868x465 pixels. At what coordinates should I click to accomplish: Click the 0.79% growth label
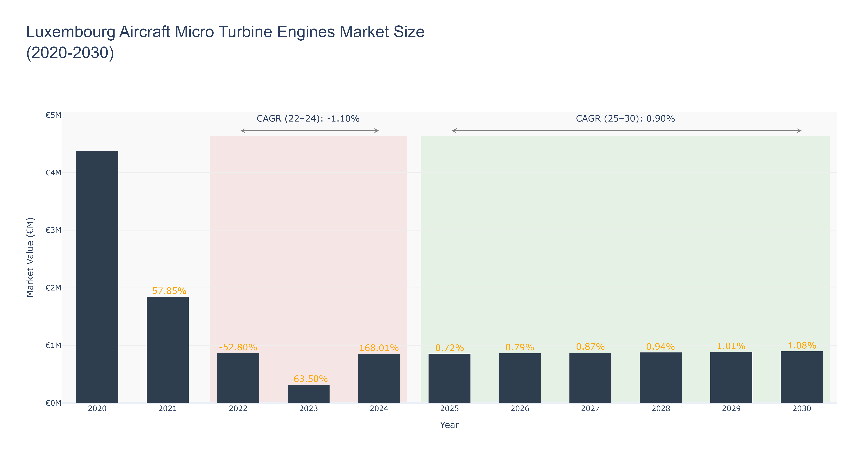520,347
